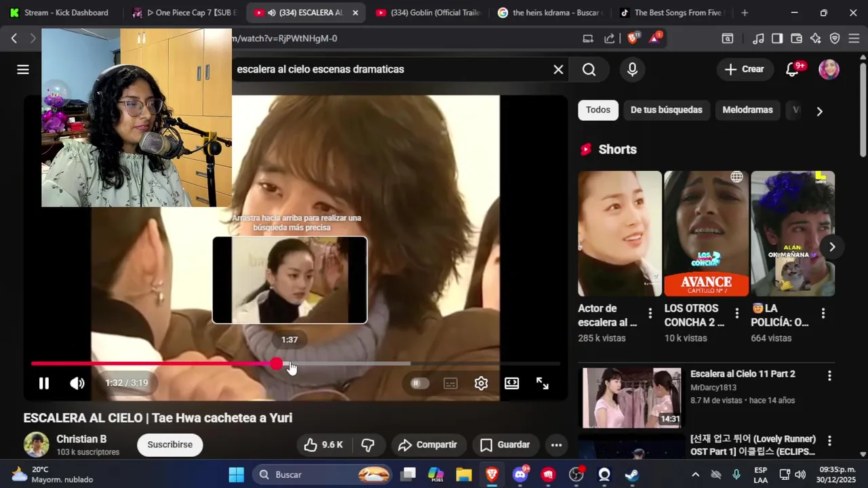Open the Brave Rewards triangle icon
The image size is (868, 488).
pyautogui.click(x=655, y=38)
